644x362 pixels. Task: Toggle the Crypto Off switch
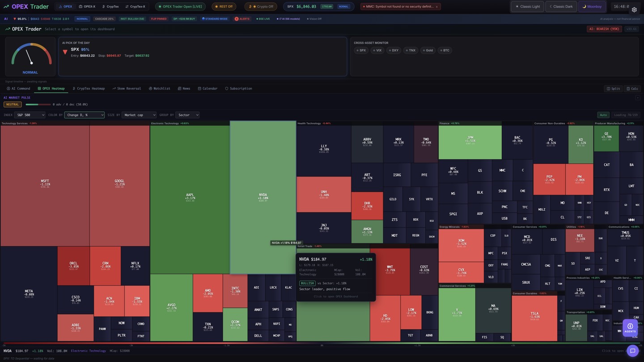[261, 7]
